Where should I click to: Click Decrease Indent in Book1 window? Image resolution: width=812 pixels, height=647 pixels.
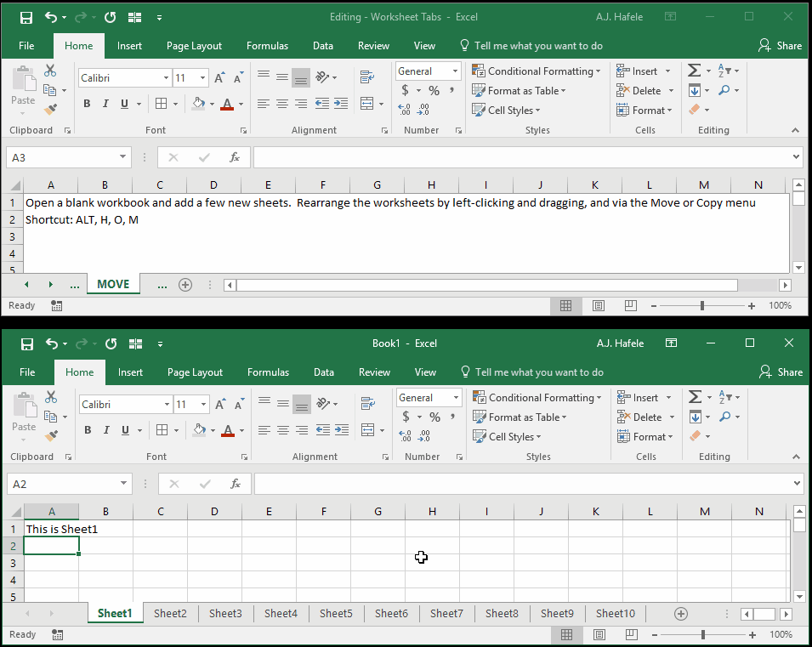click(x=323, y=430)
